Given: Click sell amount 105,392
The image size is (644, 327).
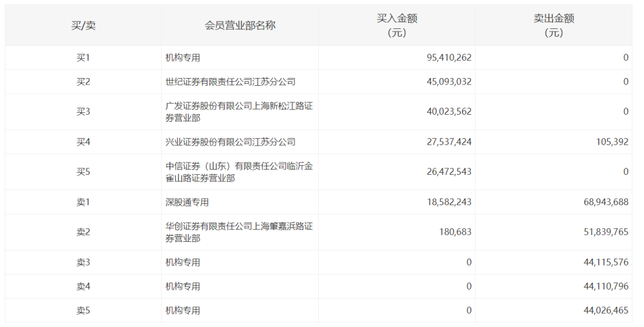Looking at the screenshot, I should 612,142.
